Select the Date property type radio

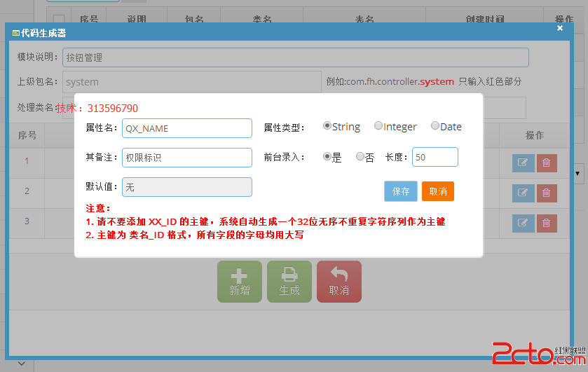pyautogui.click(x=435, y=125)
